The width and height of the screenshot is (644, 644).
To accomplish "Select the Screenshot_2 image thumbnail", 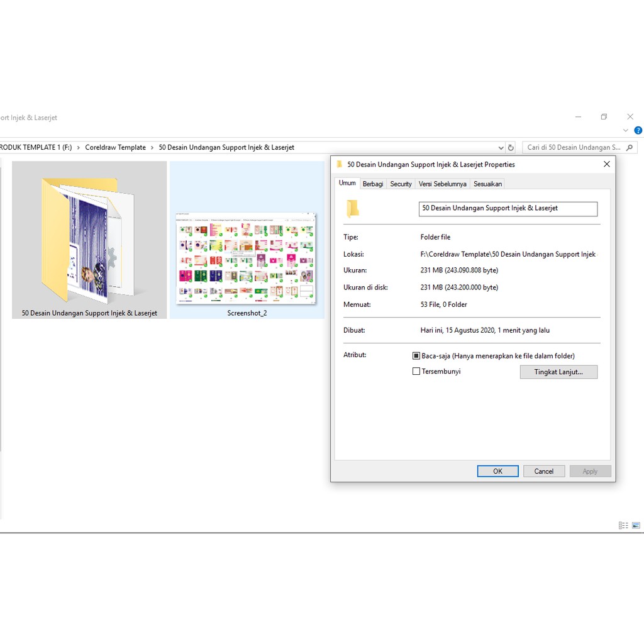I will point(247,258).
